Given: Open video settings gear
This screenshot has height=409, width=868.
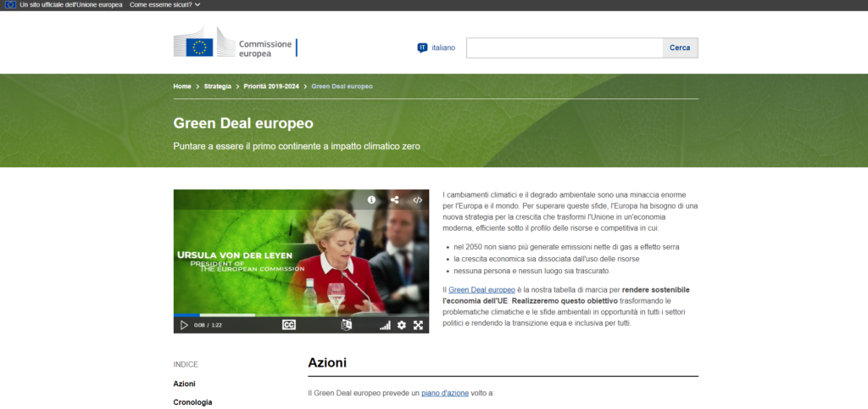Looking at the screenshot, I should pyautogui.click(x=402, y=325).
